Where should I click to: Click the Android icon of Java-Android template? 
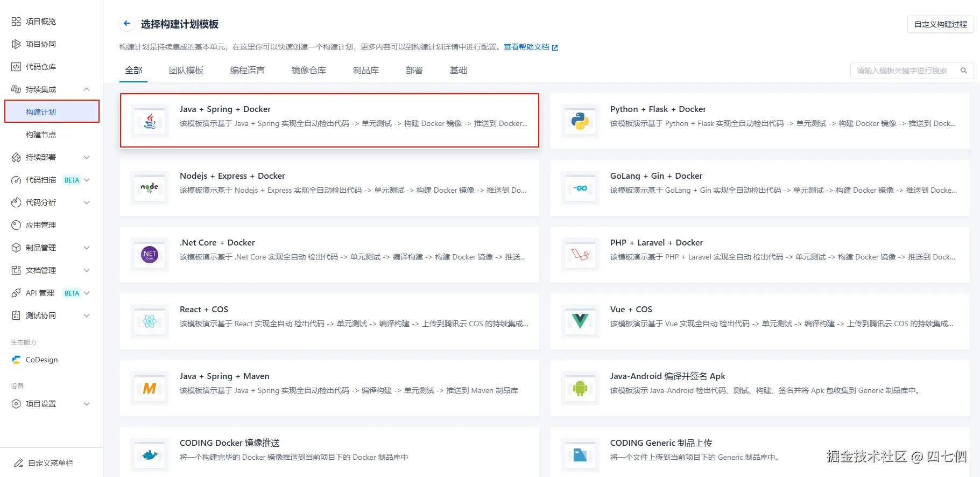coord(580,388)
